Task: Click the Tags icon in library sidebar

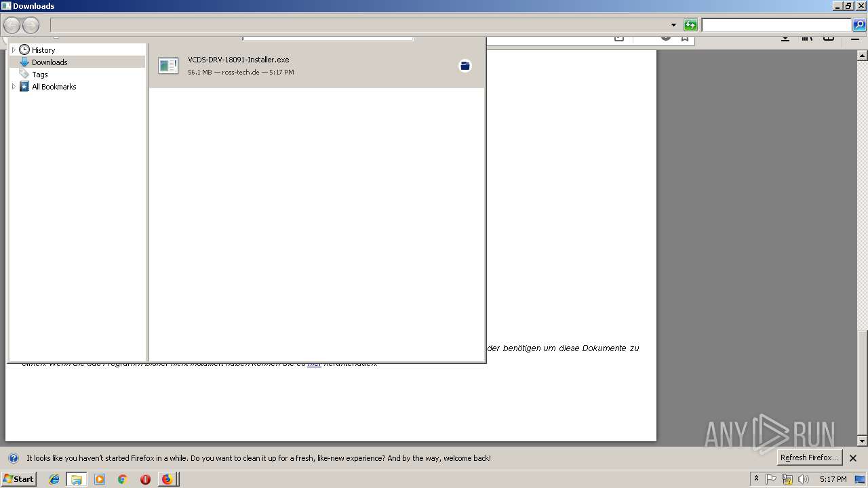Action: (x=24, y=74)
